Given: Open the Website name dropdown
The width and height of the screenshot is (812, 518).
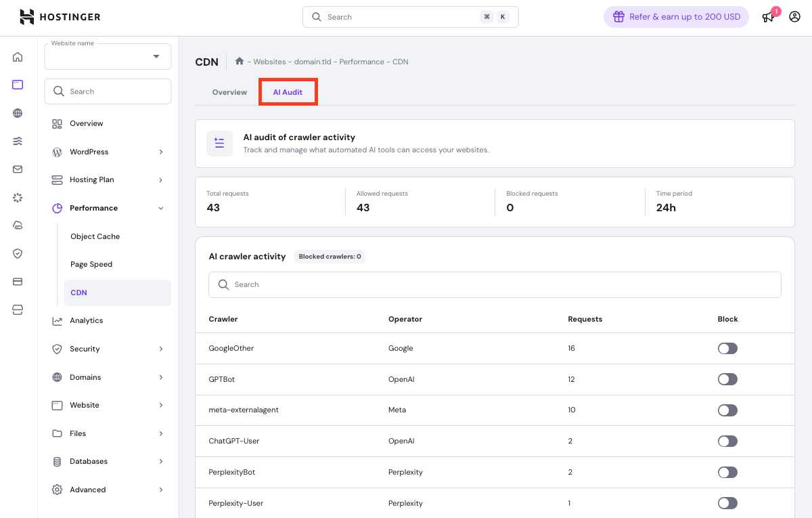Looking at the screenshot, I should [108, 56].
